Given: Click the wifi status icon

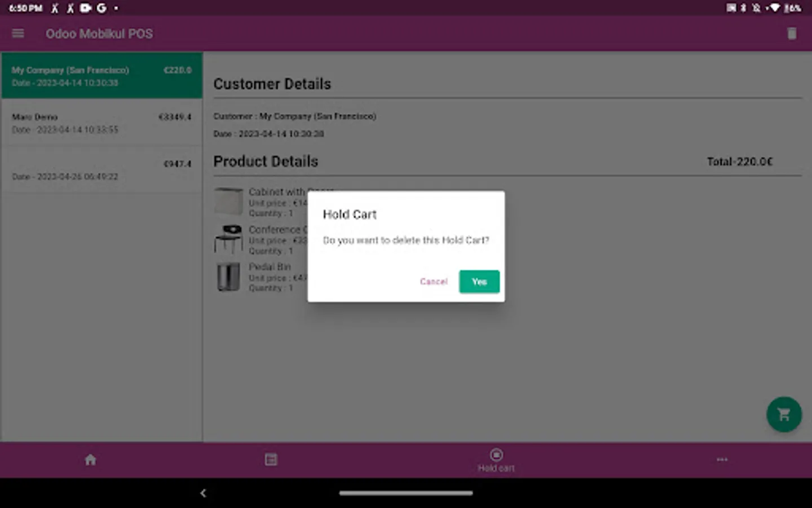Looking at the screenshot, I should point(775,8).
